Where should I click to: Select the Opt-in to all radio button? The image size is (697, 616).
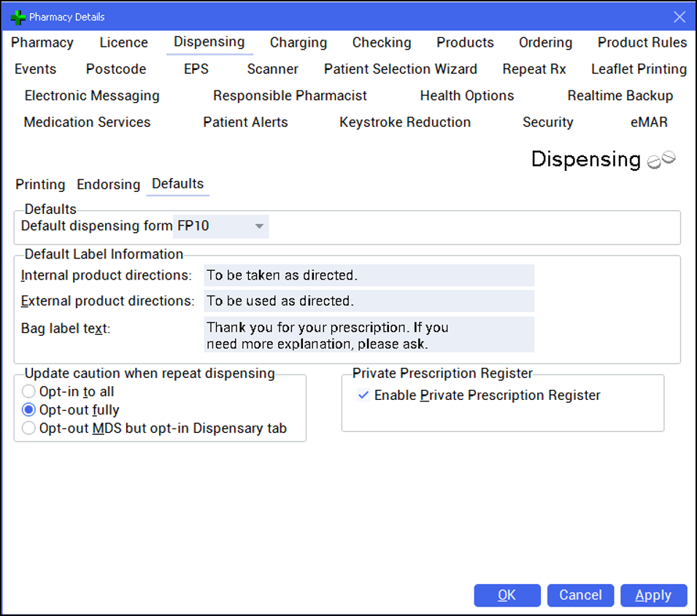[29, 392]
